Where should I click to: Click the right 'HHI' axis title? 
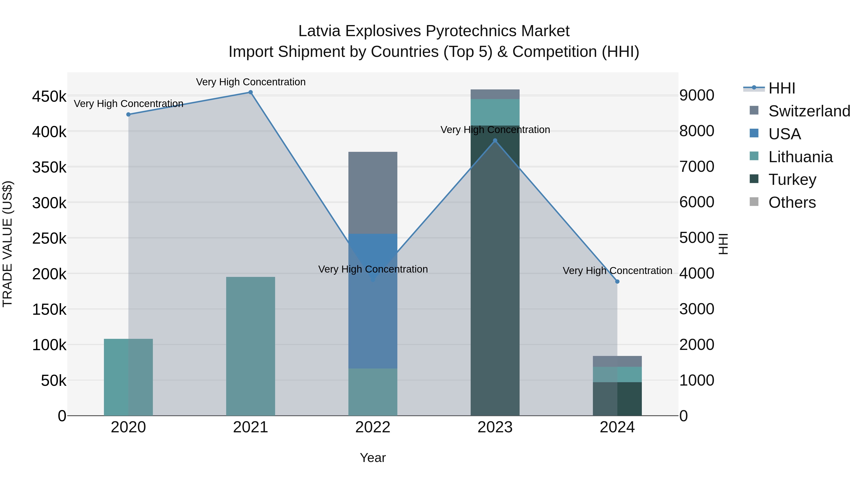(x=723, y=244)
